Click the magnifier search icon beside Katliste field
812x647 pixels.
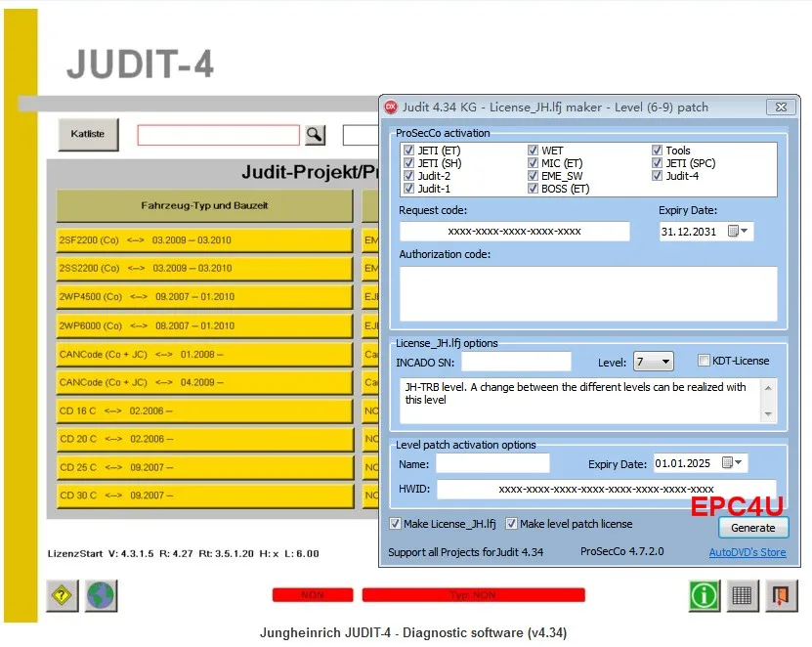click(315, 135)
